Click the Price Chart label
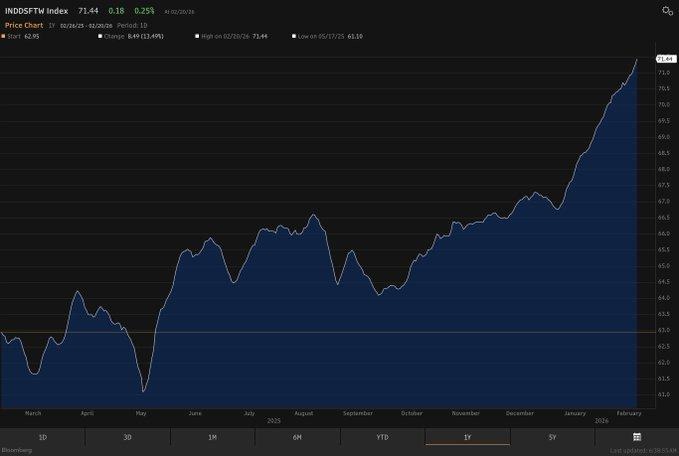 [x=21, y=25]
